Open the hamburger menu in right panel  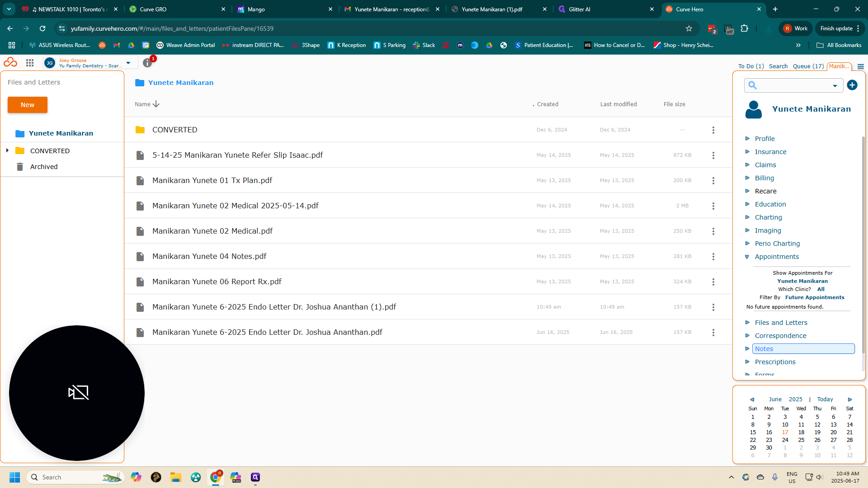pos(861,66)
